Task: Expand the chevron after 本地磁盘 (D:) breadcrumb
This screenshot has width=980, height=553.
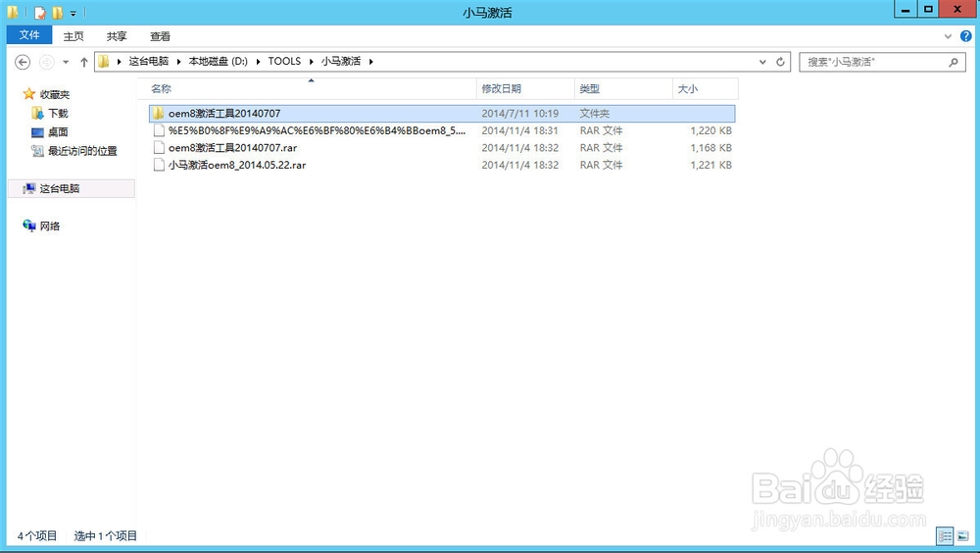Action: coord(258,62)
